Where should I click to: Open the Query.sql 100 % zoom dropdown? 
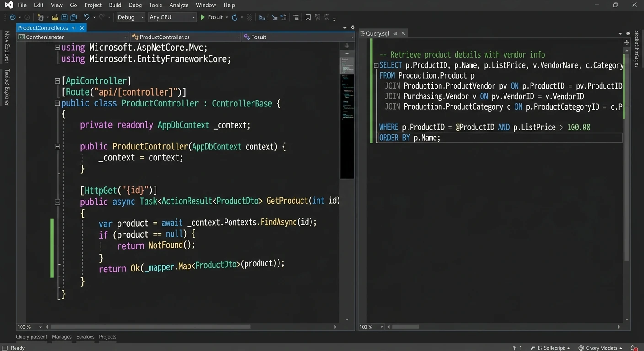[x=371, y=327]
